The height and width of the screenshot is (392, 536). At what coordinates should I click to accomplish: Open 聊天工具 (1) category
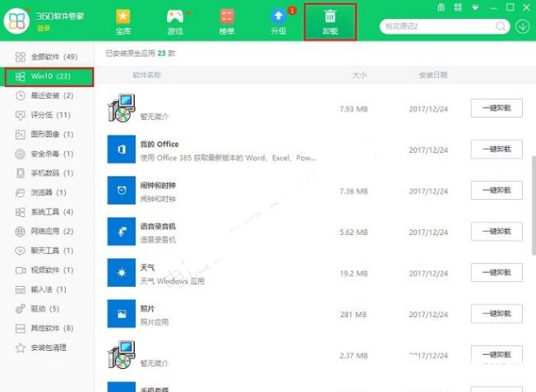(x=47, y=251)
